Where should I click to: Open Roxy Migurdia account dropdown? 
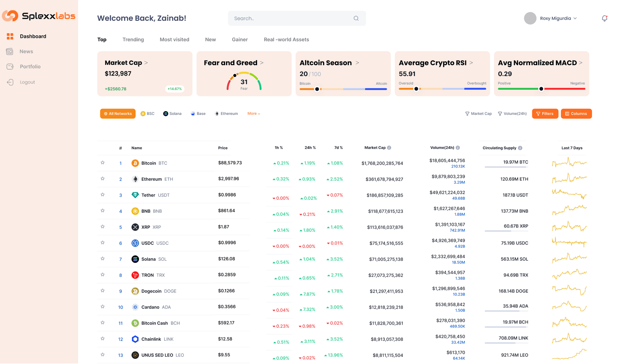click(575, 18)
